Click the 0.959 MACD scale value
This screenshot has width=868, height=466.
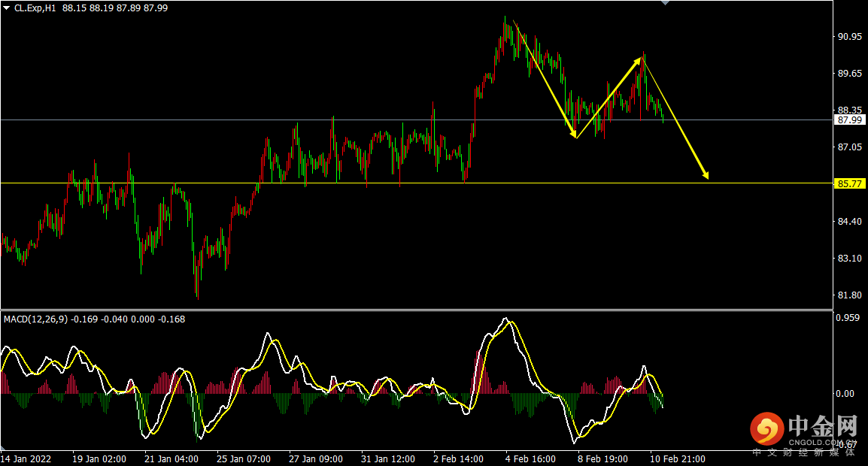click(x=848, y=318)
